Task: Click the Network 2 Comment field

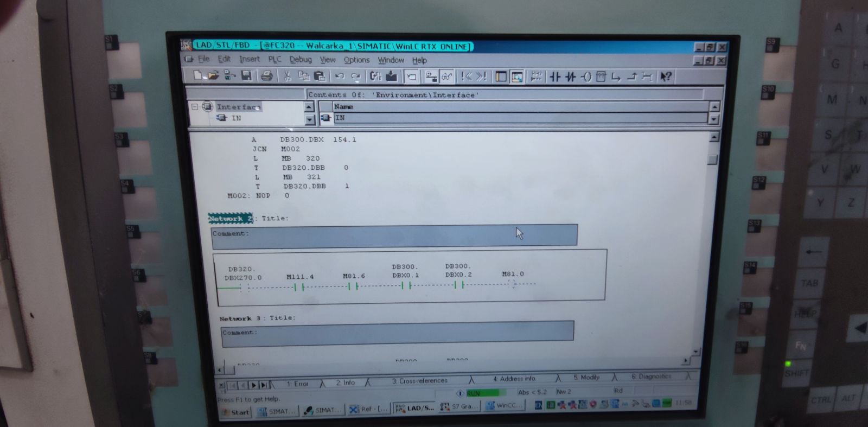Action: [394, 237]
